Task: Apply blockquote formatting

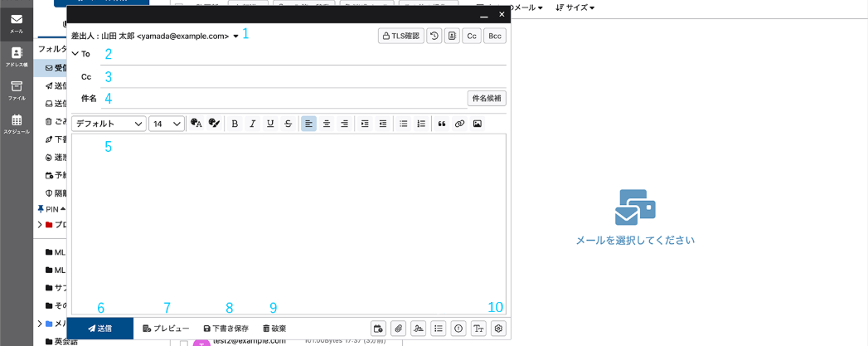Action: [x=442, y=124]
